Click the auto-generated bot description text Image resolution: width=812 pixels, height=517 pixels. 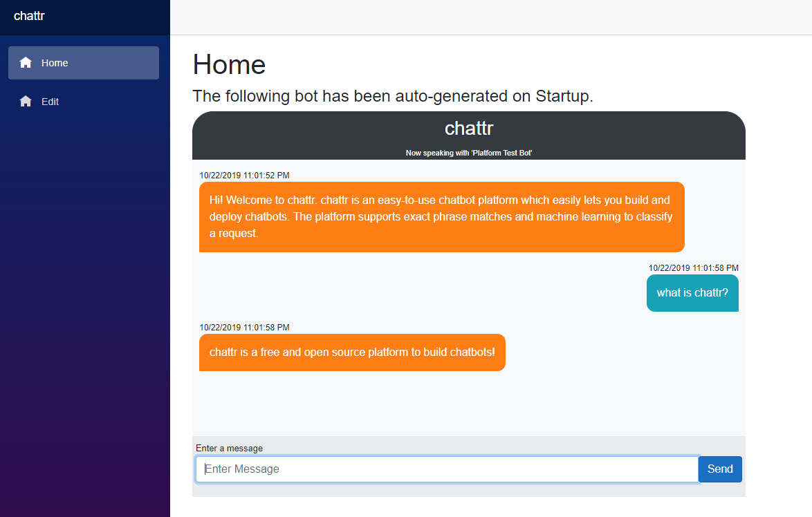(393, 96)
